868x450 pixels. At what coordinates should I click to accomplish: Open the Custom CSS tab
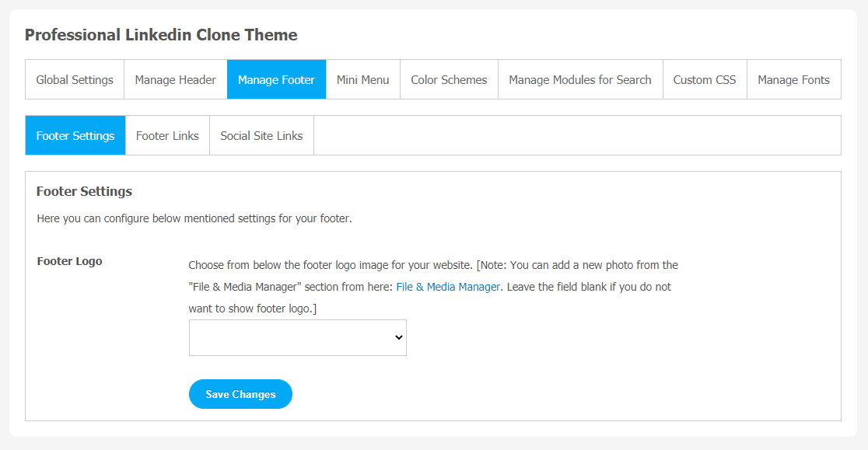[x=705, y=79]
